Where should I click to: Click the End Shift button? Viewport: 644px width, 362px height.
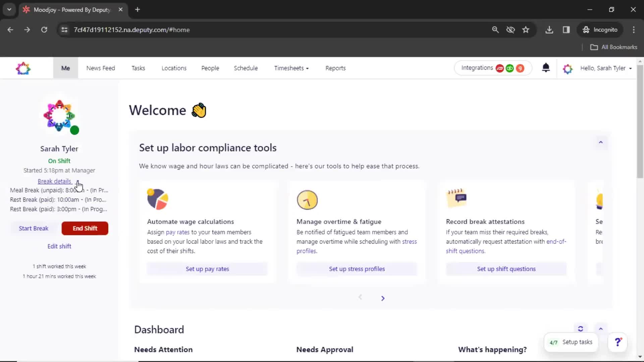coord(85,228)
